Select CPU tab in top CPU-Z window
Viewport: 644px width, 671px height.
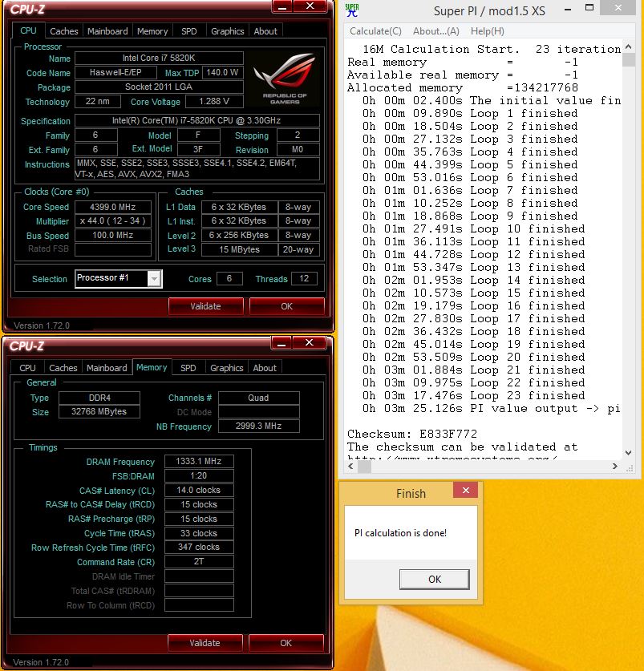click(x=28, y=30)
